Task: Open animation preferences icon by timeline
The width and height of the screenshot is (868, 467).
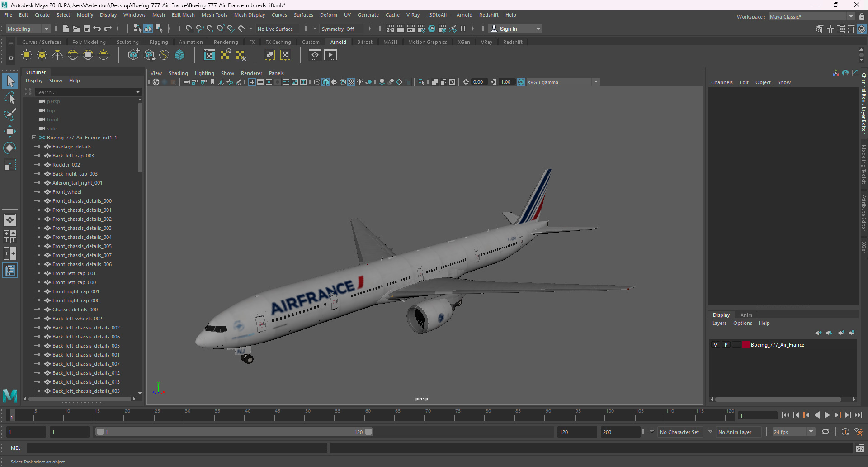Action: [x=859, y=432]
